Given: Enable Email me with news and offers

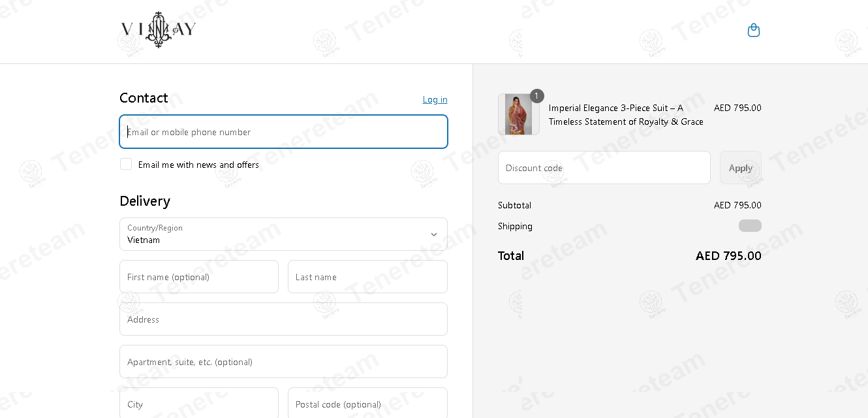Looking at the screenshot, I should pyautogui.click(x=126, y=164).
